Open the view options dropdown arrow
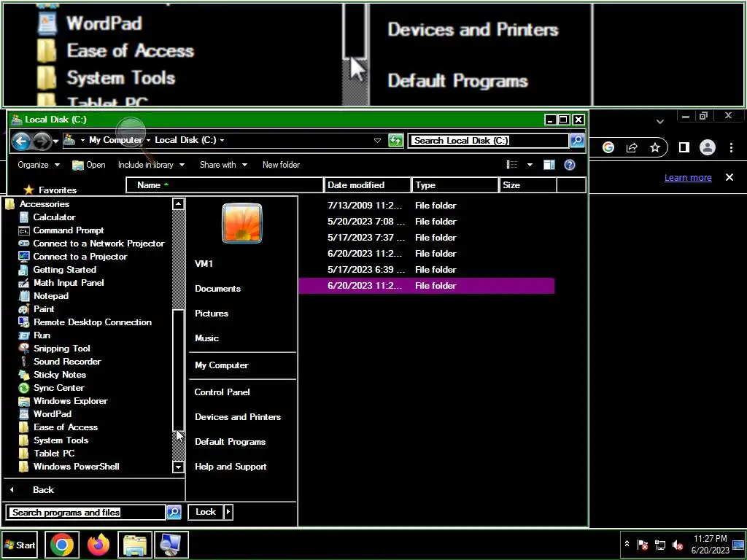This screenshot has height=560, width=747. pos(530,165)
